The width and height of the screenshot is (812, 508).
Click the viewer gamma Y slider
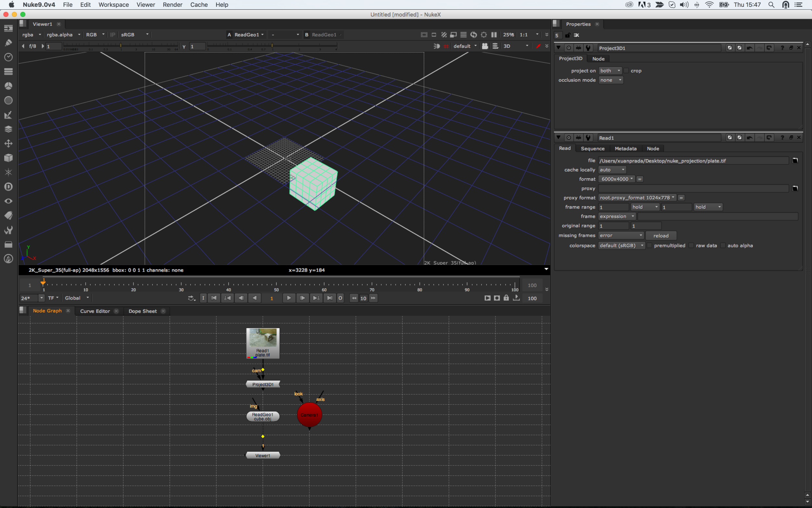pos(272,46)
